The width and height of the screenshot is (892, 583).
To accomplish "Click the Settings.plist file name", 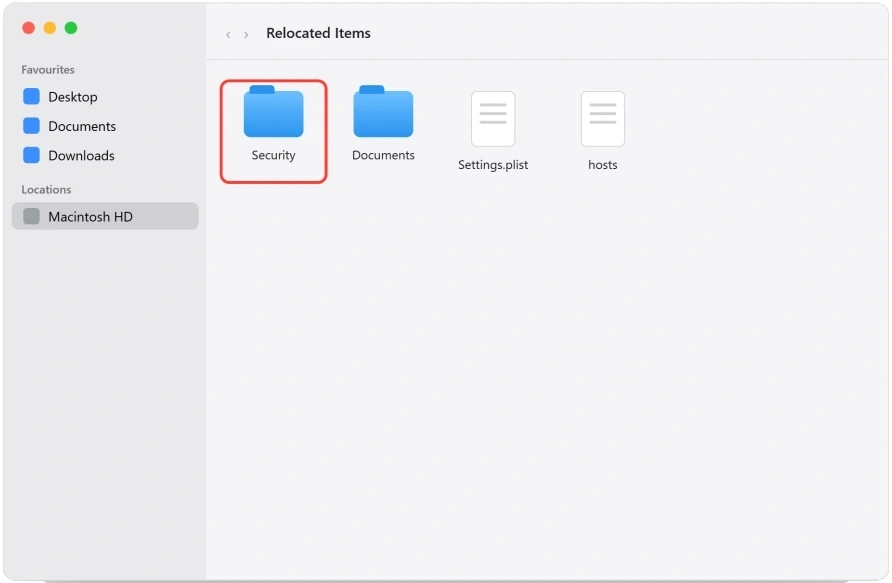I will pyautogui.click(x=493, y=165).
